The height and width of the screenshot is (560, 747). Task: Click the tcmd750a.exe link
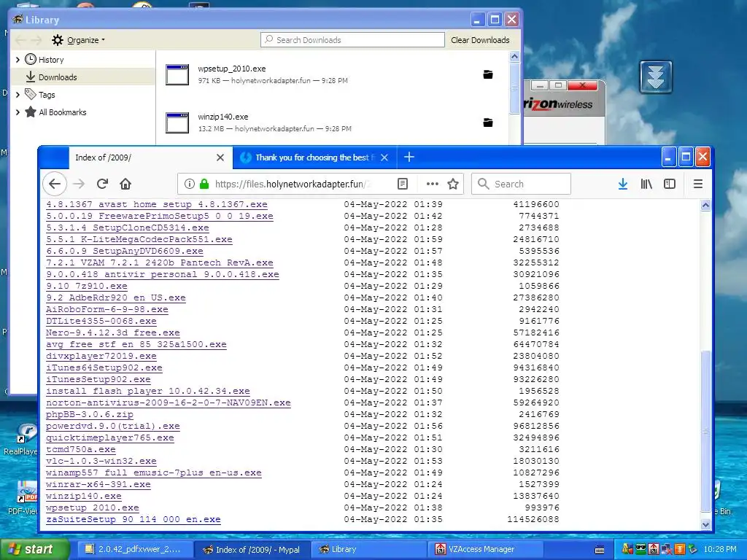(x=80, y=449)
